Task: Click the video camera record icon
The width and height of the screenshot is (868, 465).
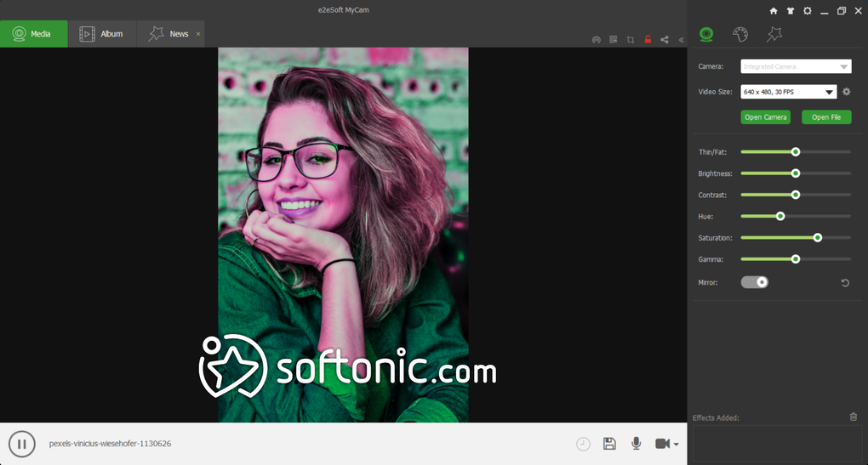Action: (663, 444)
